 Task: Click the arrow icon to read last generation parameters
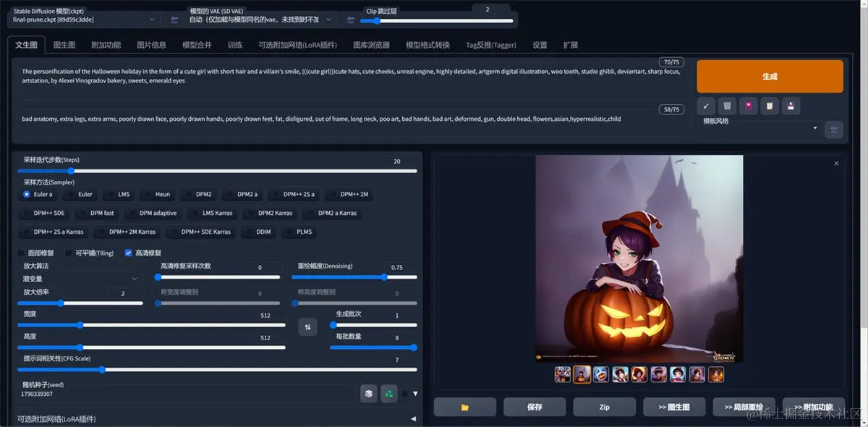tap(706, 106)
